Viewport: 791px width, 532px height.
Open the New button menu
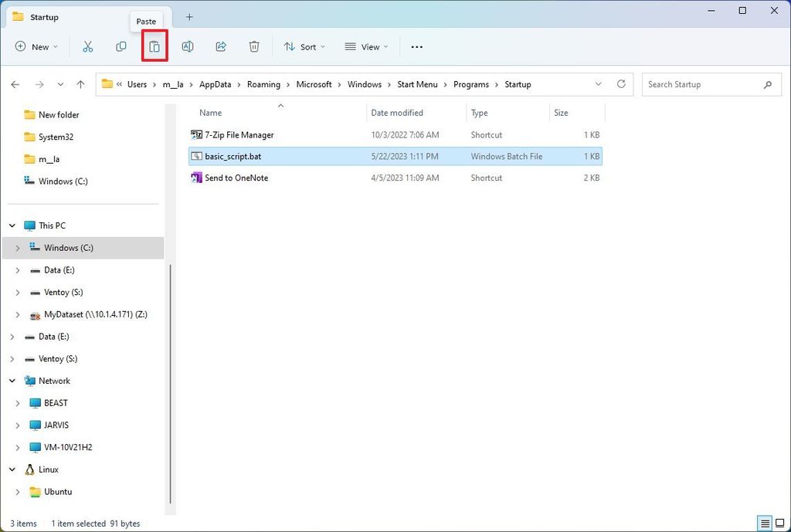click(36, 46)
